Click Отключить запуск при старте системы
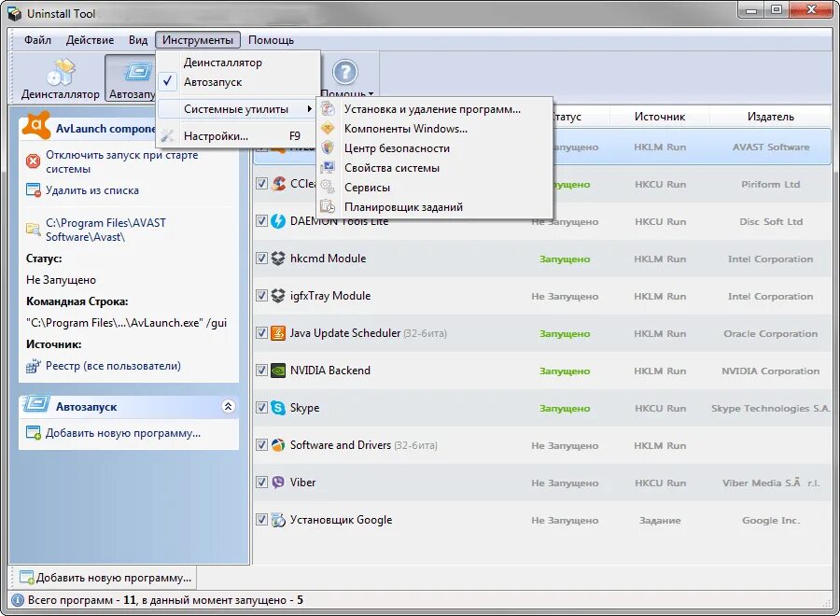This screenshot has height=616, width=840. coord(121,161)
